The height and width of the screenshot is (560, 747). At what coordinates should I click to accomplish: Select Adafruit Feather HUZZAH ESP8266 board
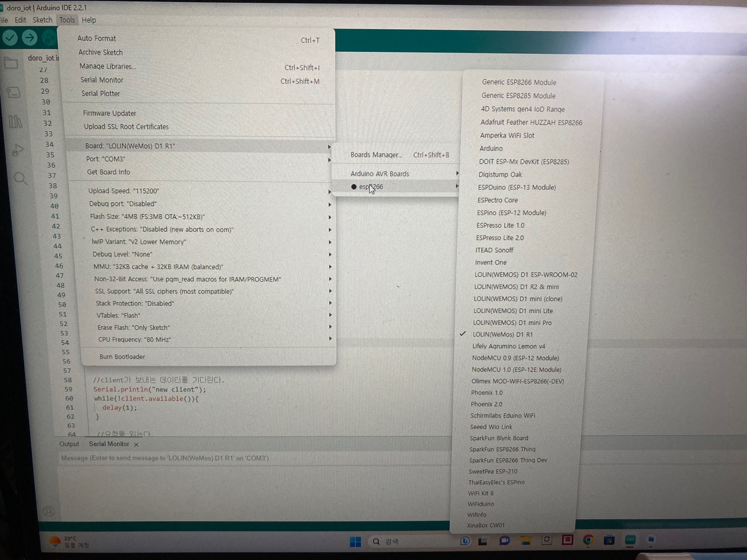(x=531, y=122)
